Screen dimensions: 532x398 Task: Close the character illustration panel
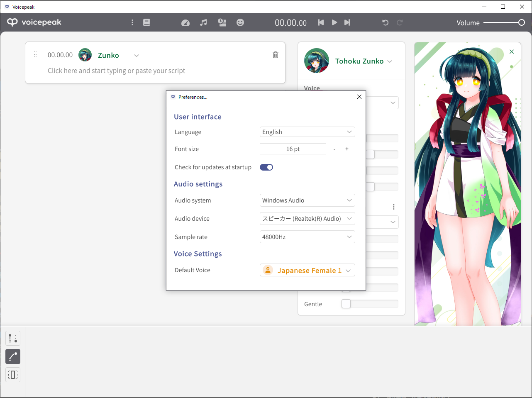(x=512, y=52)
